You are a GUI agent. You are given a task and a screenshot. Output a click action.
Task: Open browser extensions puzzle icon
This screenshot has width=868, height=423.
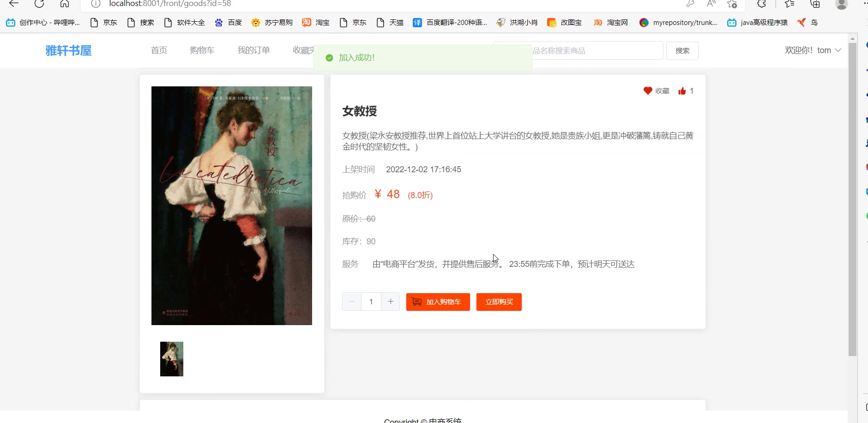coord(762,4)
